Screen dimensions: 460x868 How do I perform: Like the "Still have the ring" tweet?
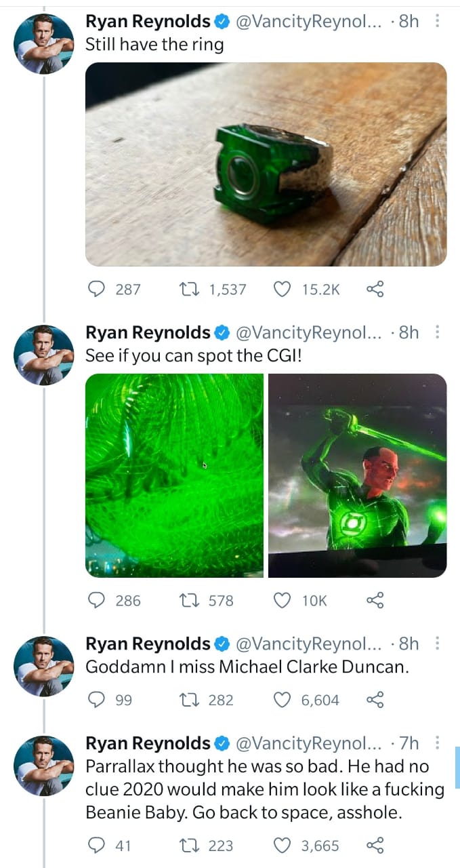pos(281,290)
